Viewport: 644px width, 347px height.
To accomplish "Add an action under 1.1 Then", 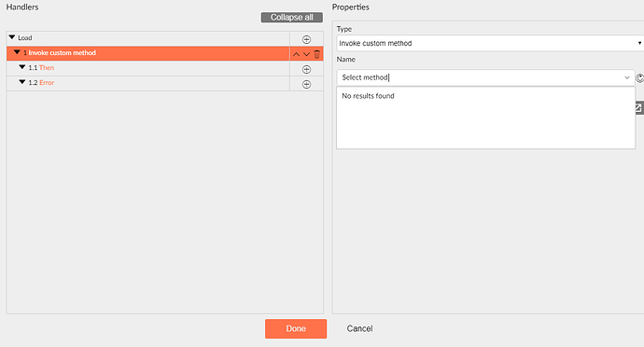I will coord(306,69).
